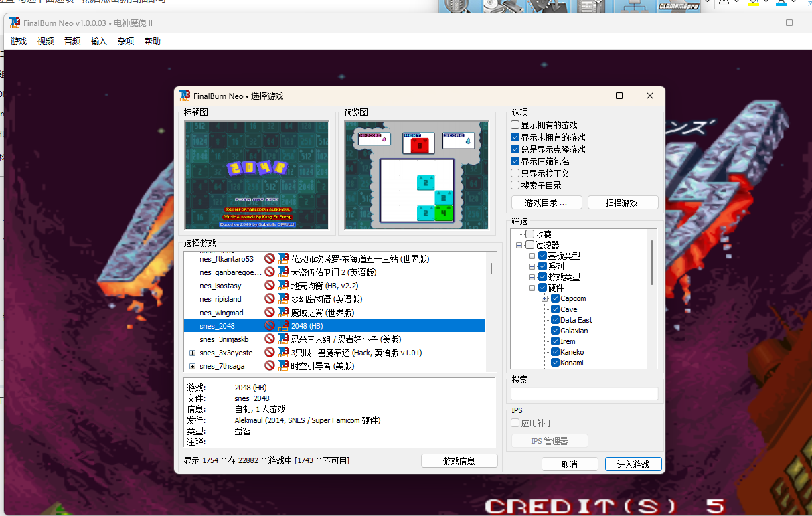Click unavailable icon on snes_3x3eyeste row
This screenshot has height=516, width=812.
pyautogui.click(x=270, y=353)
